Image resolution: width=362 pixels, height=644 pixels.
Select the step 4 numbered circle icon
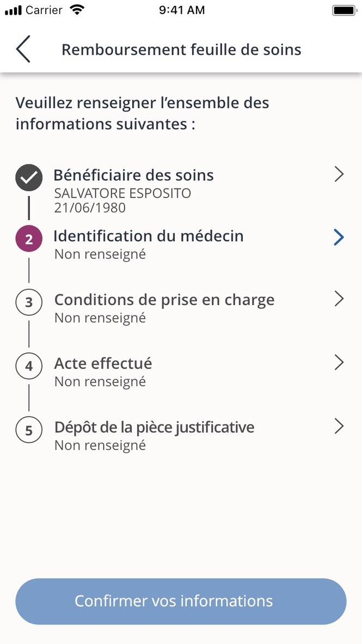point(28,366)
